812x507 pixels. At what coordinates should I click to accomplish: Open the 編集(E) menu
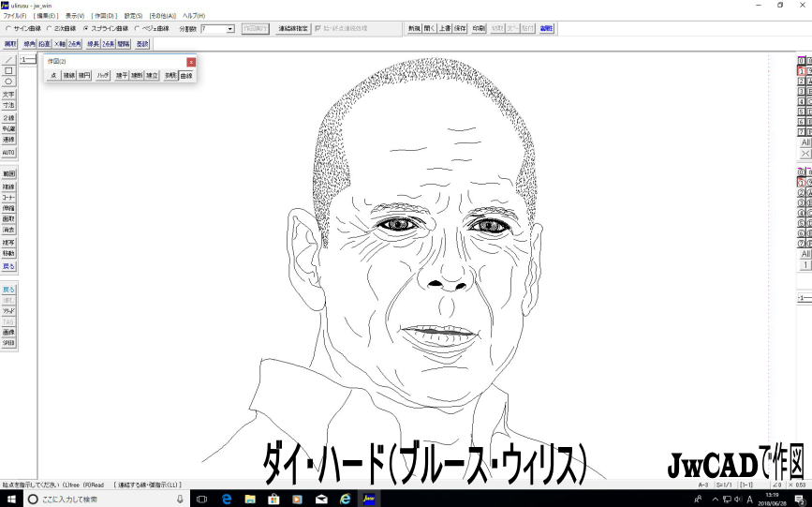(46, 16)
